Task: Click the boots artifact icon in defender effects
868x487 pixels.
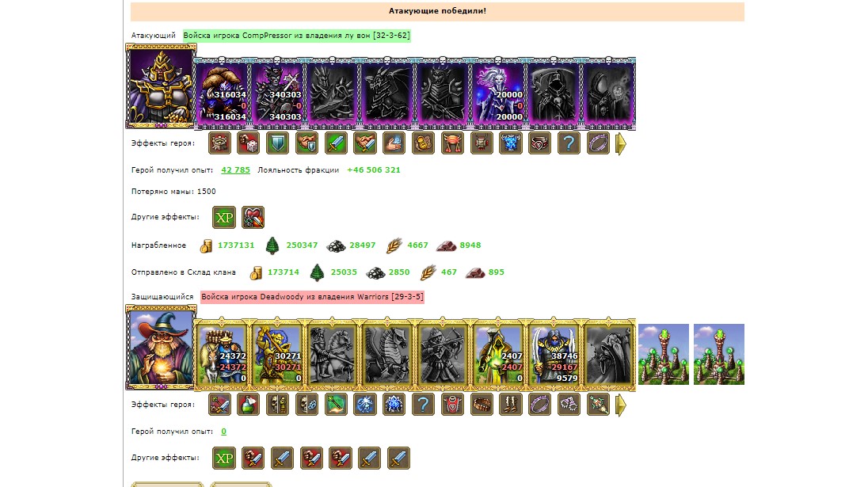Action: tap(510, 405)
